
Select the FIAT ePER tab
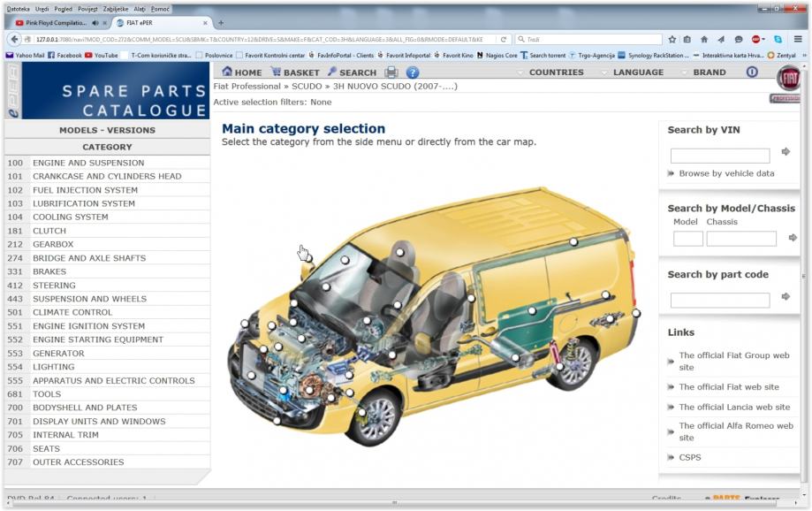pos(162,23)
